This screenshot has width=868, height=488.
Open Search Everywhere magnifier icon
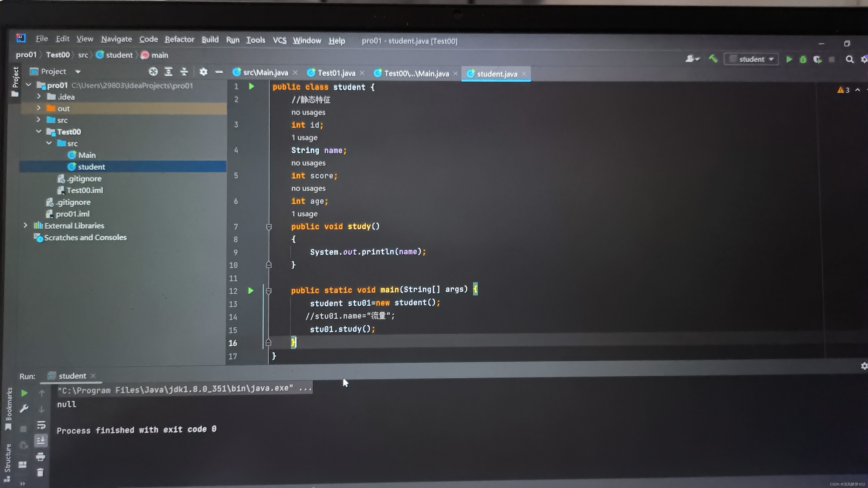849,60
